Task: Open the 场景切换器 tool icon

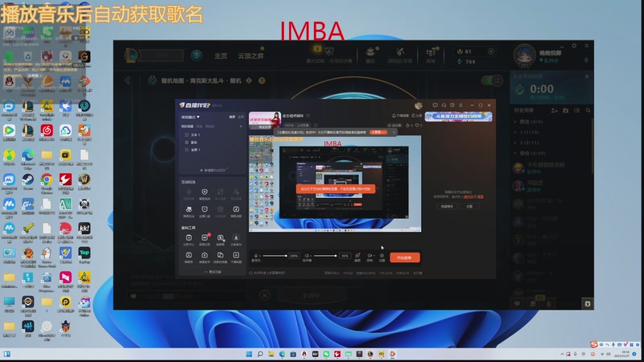Action: coord(221,257)
